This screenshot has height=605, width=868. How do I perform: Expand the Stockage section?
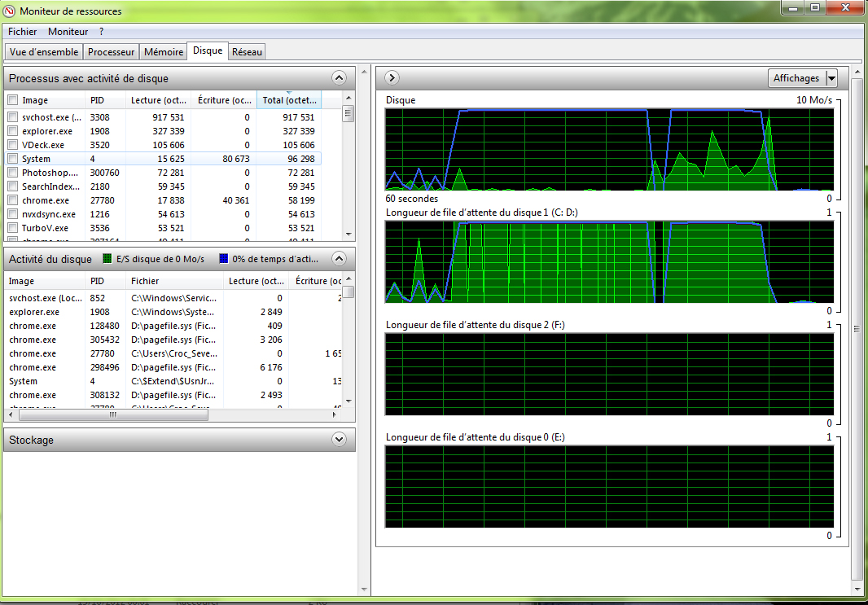pos(340,440)
